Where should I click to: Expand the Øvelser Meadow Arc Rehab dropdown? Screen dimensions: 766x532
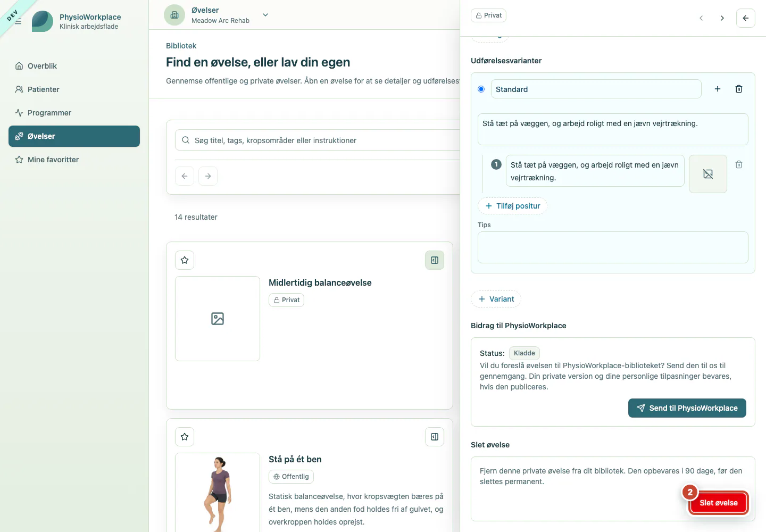(265, 15)
